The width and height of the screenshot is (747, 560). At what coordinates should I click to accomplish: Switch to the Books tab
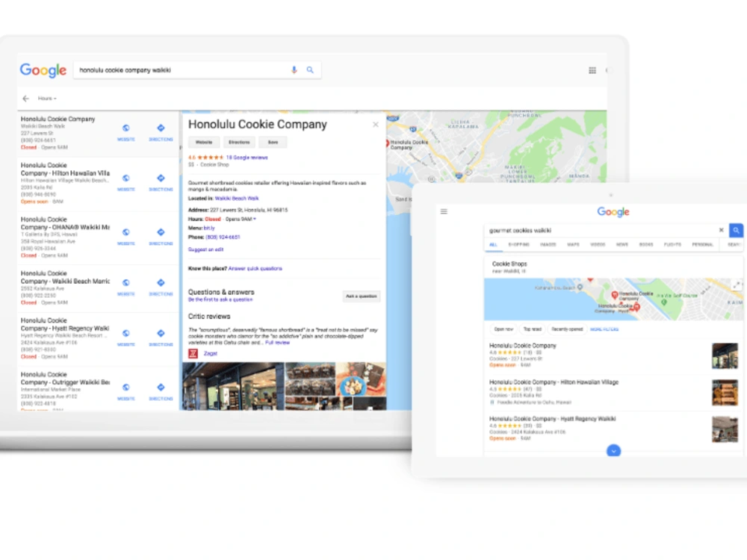pos(646,245)
